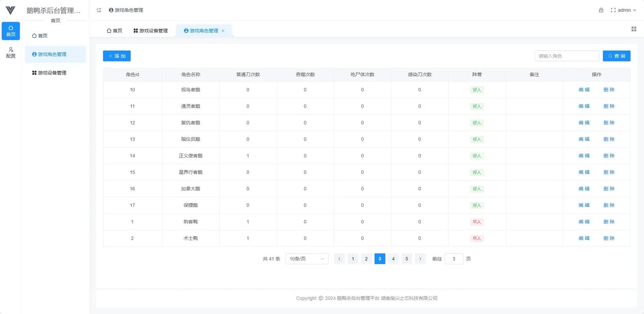Open the admin user dropdown
The height and width of the screenshot is (314, 644).
point(627,10)
